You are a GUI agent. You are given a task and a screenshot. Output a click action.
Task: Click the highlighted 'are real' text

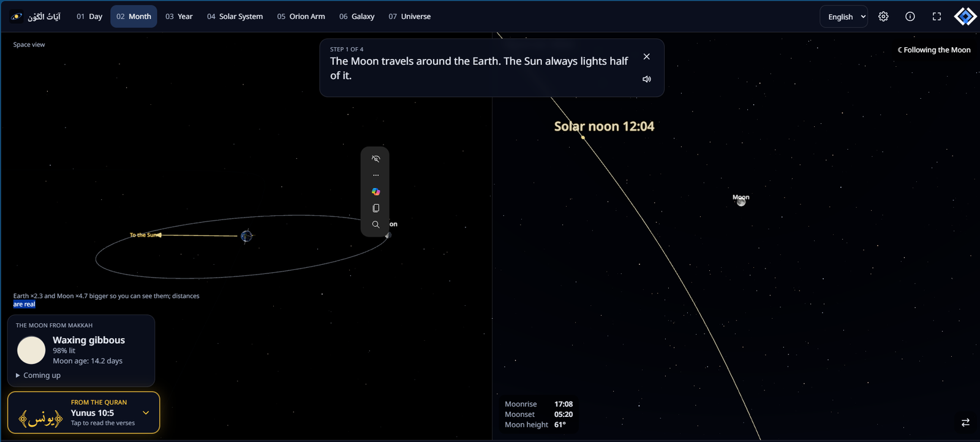(x=24, y=304)
